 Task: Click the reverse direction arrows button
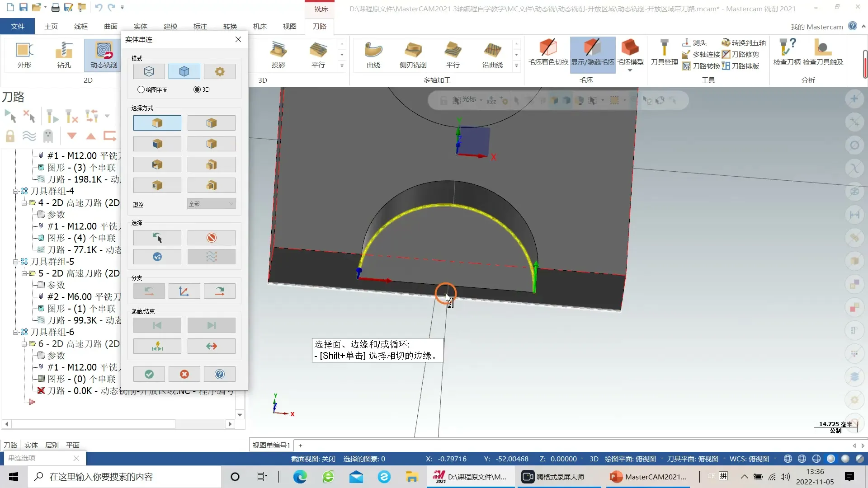tap(211, 346)
